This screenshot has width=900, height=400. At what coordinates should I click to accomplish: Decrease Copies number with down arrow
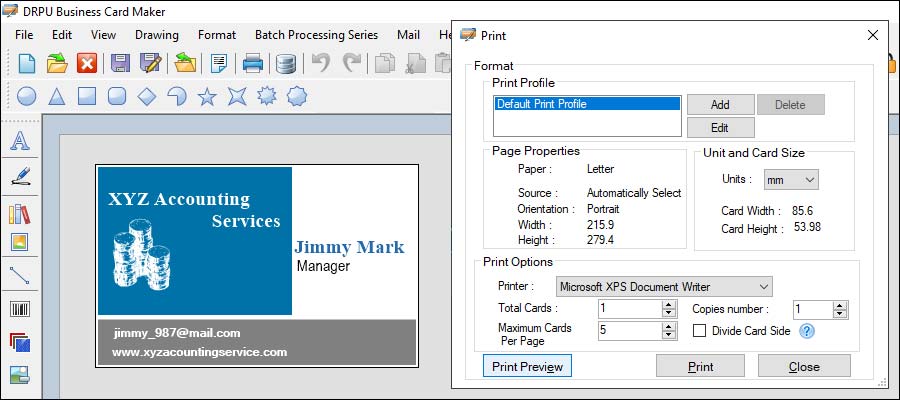point(840,314)
